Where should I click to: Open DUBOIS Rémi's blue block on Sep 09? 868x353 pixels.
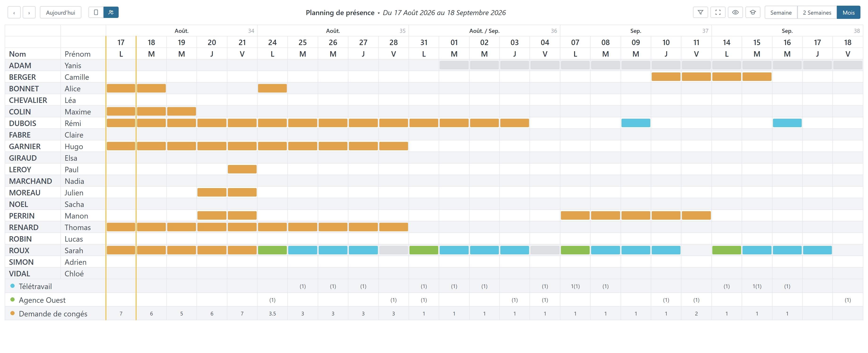(635, 123)
